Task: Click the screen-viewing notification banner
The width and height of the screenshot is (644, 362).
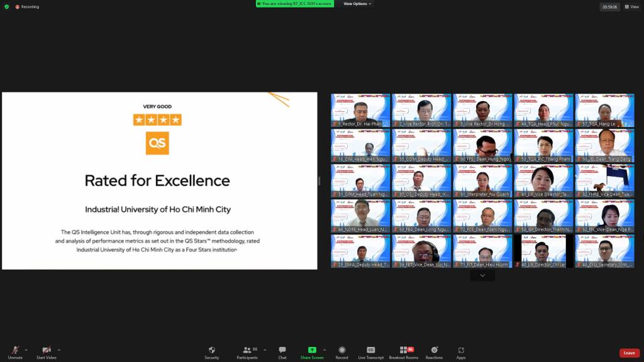Action: [x=295, y=4]
